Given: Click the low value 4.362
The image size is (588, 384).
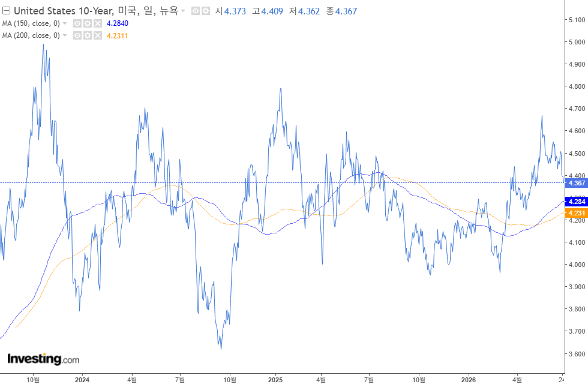Looking at the screenshot, I should pos(309,11).
